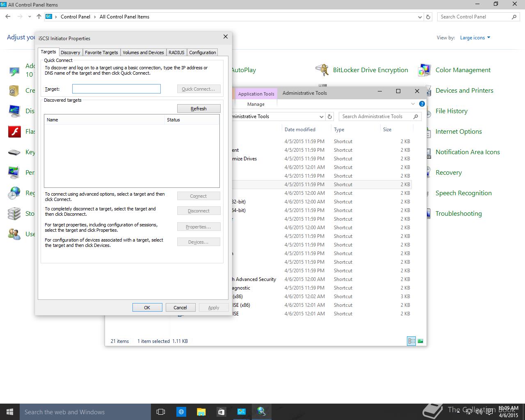
Task: Click the Flash Player red icon
Action: [x=14, y=132]
